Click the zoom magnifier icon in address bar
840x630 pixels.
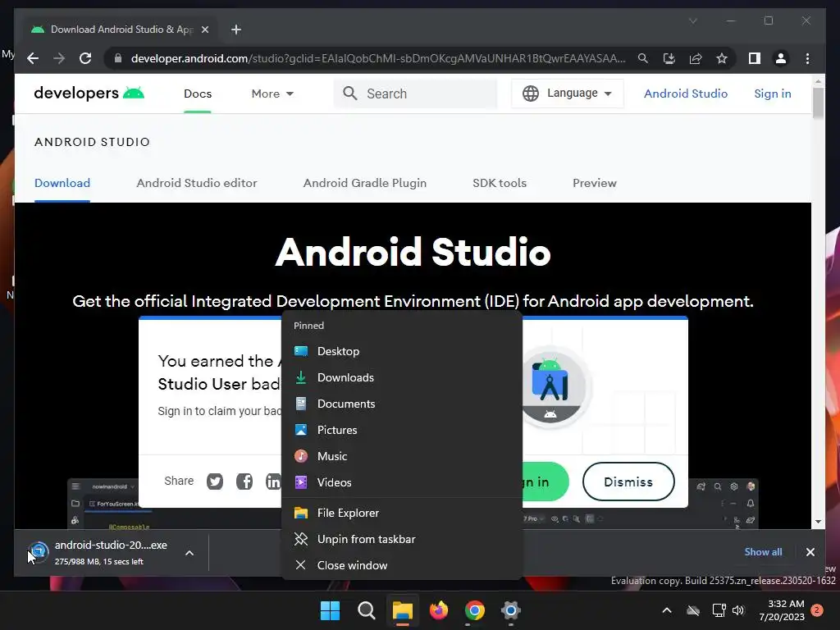643,58
